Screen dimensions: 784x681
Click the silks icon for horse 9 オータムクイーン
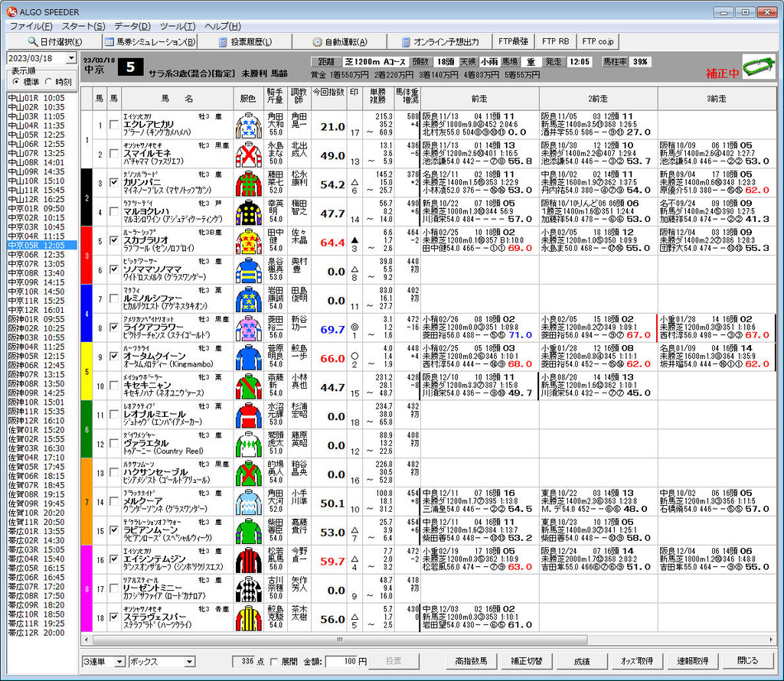point(249,357)
